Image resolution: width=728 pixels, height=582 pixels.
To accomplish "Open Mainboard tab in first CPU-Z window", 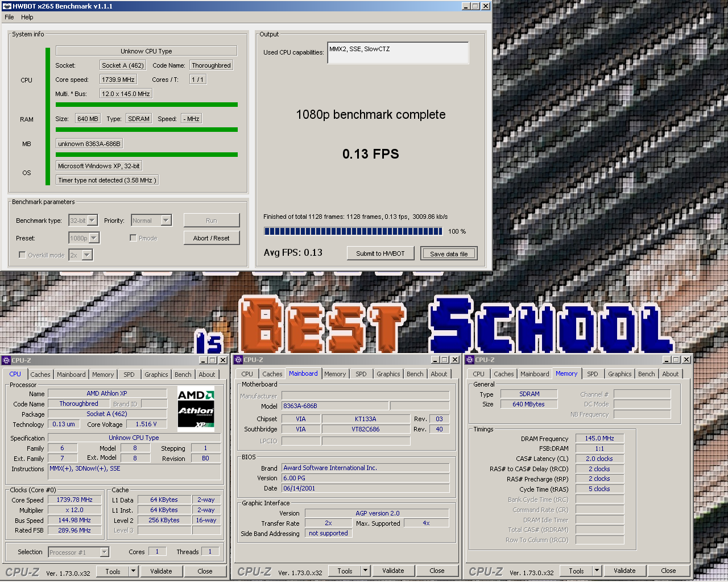I will click(x=71, y=375).
